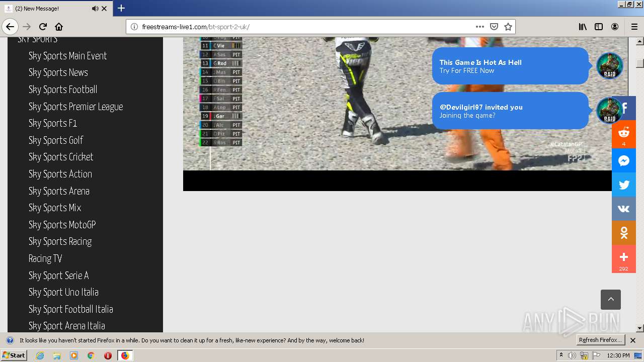Viewport: 644px width, 362px height.
Task: Launch Internet Explorer from the taskbar
Action: click(x=40, y=355)
